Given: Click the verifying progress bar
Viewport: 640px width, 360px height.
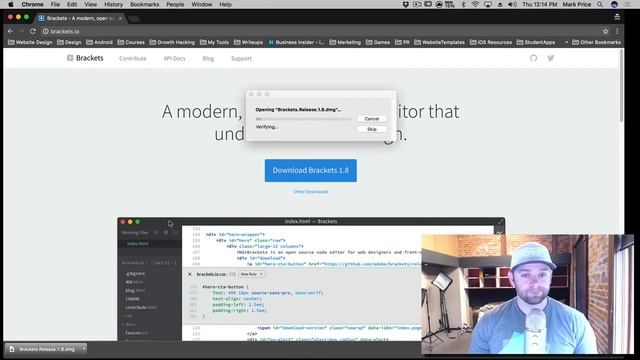Looking at the screenshot, I should pos(304,119).
